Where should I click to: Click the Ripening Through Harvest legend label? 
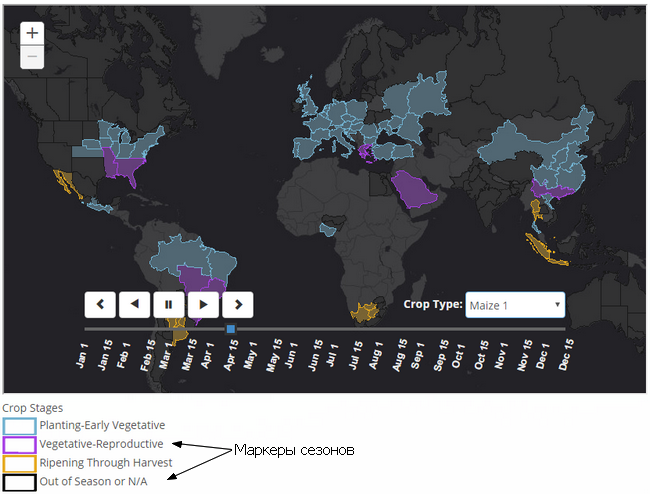pos(106,463)
